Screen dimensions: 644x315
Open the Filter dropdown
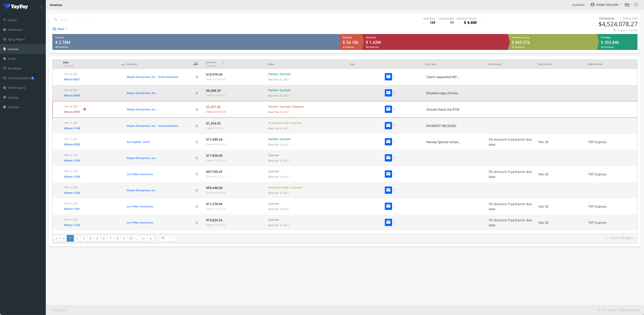click(x=60, y=29)
